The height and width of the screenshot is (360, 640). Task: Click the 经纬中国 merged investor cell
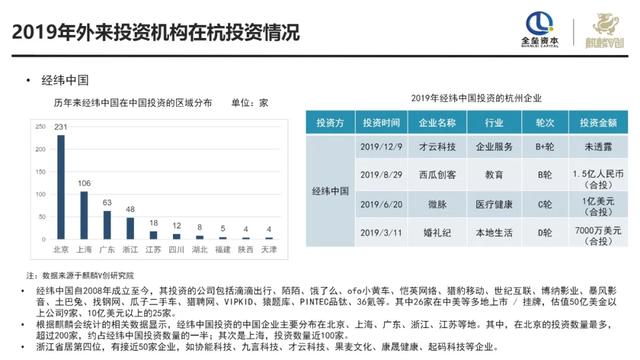pyautogui.click(x=330, y=191)
